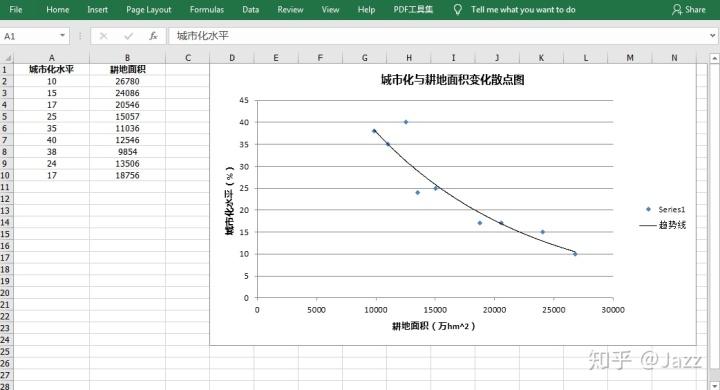Screen dimensions: 720x390
Task: Select cell with value 24086
Action: click(x=127, y=93)
